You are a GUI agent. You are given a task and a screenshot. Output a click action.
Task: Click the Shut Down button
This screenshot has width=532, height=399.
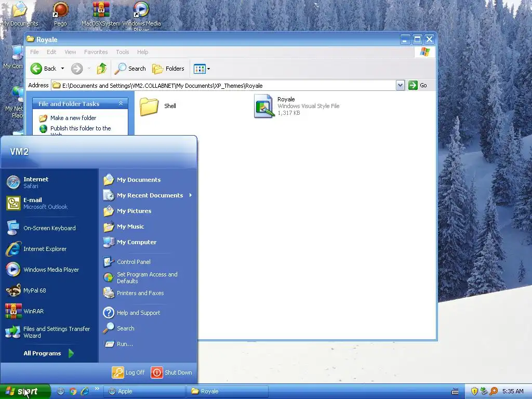(171, 373)
